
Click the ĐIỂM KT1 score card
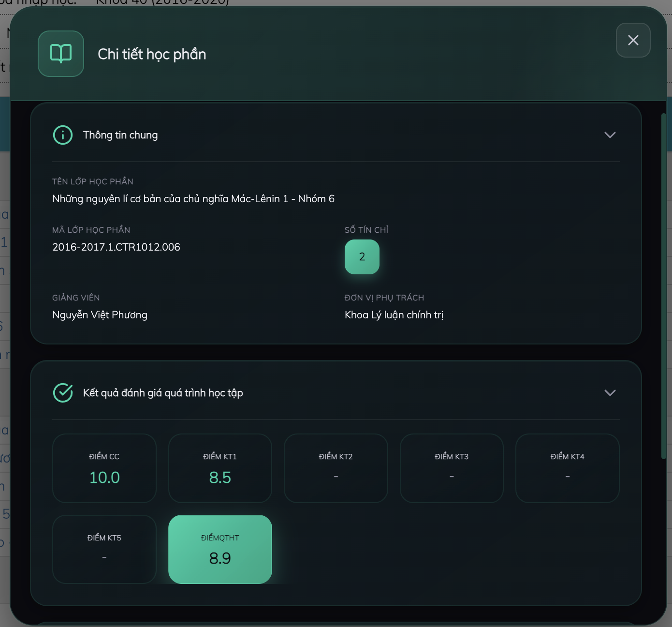tap(220, 468)
